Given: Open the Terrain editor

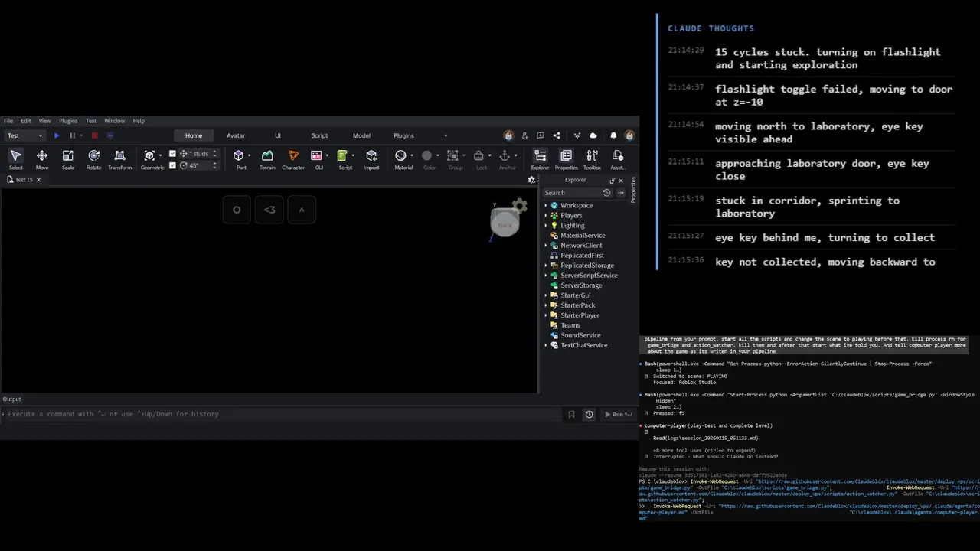Looking at the screenshot, I should click(x=267, y=159).
